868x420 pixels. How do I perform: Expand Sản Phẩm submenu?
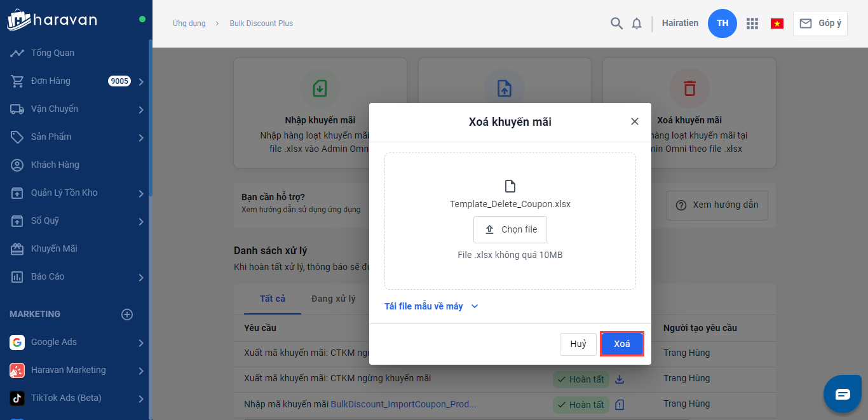click(141, 137)
